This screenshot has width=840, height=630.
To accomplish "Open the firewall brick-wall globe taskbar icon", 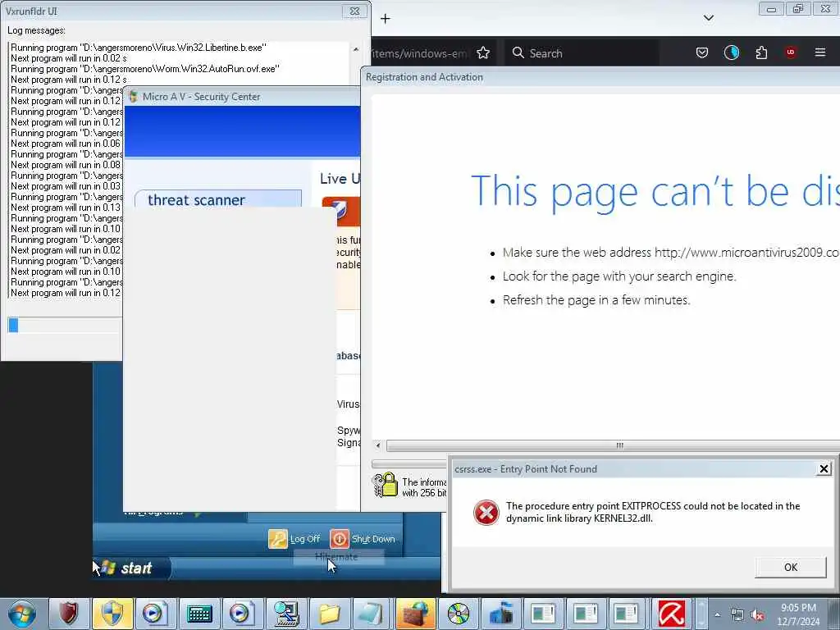I will pos(416,614).
